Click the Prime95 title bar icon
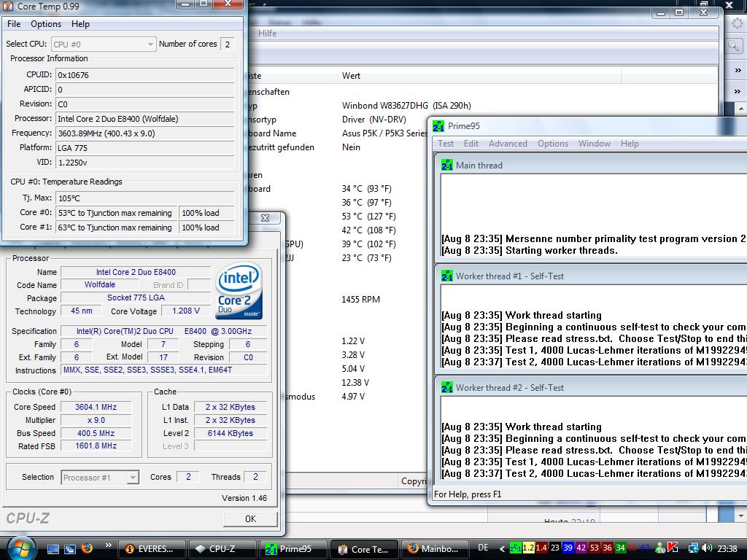This screenshot has width=747, height=560. point(438,126)
